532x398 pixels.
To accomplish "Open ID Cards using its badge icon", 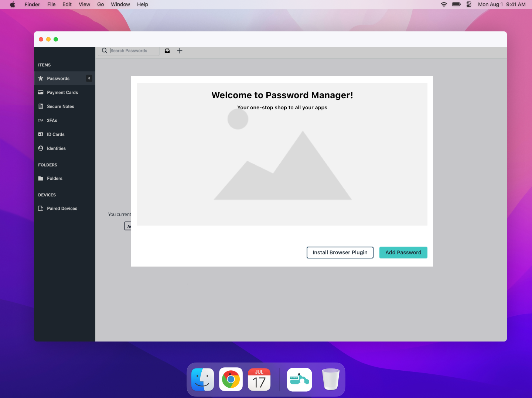I will (x=41, y=134).
